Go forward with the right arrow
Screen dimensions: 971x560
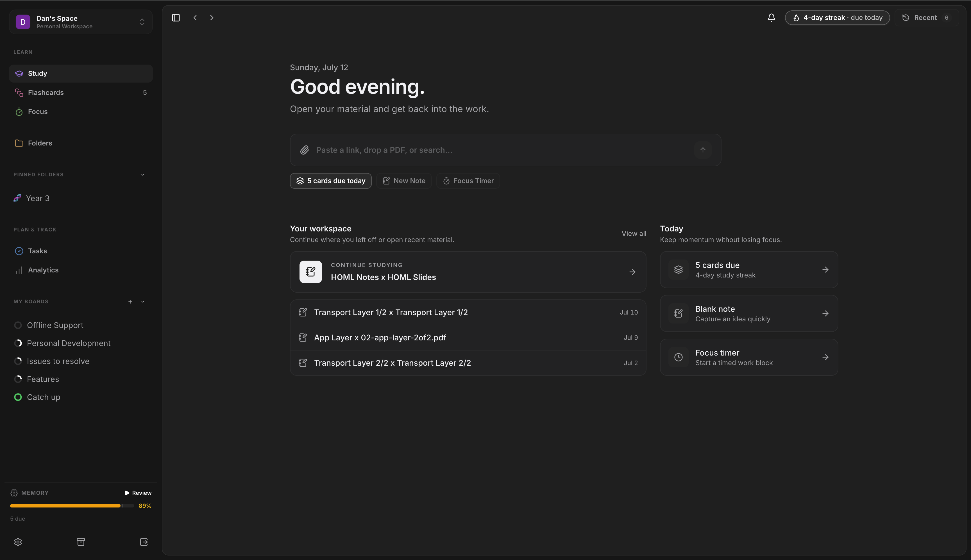[212, 18]
